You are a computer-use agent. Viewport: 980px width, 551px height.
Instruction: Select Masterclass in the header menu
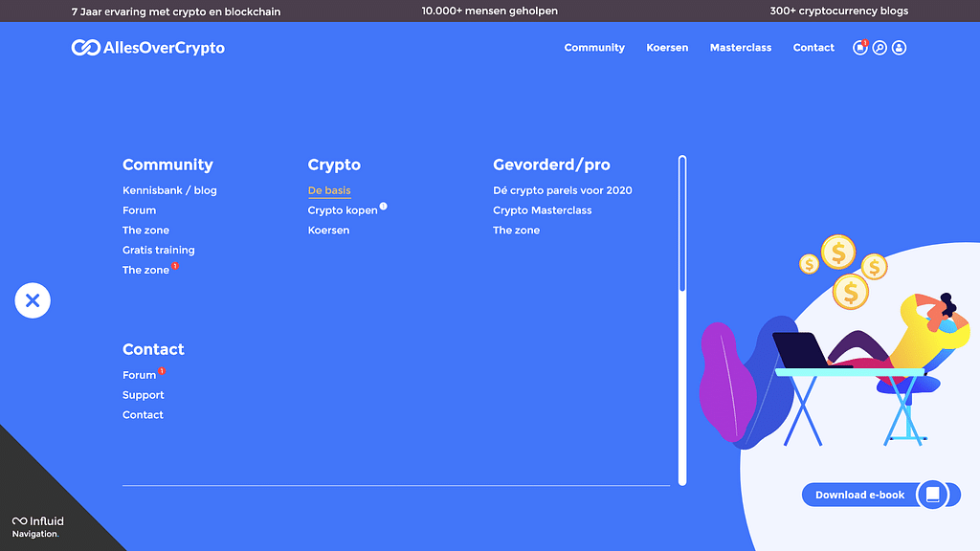pos(741,48)
